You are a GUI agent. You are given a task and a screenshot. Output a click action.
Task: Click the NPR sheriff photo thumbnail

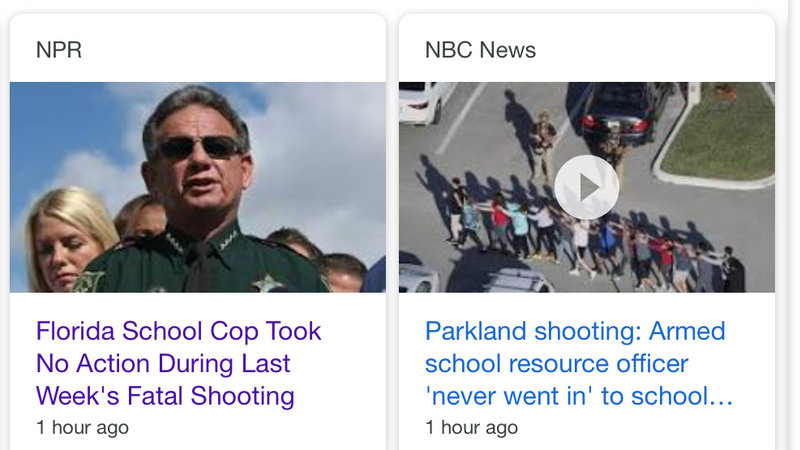(197, 187)
